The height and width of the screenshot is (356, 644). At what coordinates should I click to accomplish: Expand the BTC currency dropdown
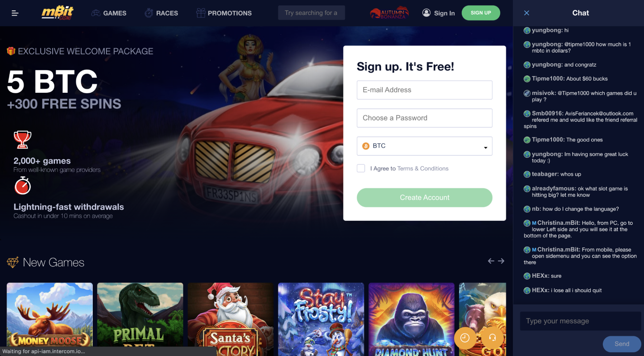[424, 146]
